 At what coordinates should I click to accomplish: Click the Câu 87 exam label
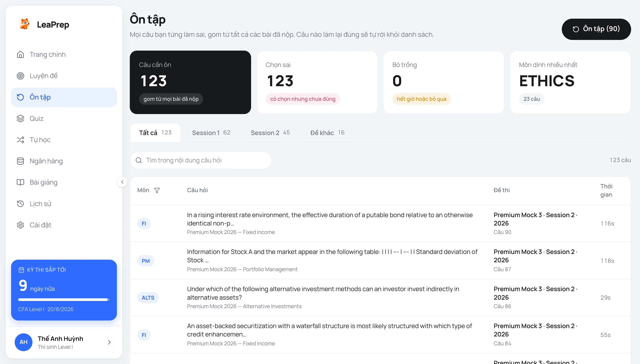(502, 269)
